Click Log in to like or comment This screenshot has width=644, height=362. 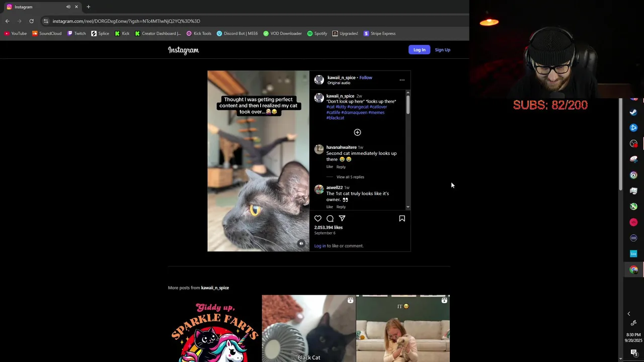pos(320,246)
